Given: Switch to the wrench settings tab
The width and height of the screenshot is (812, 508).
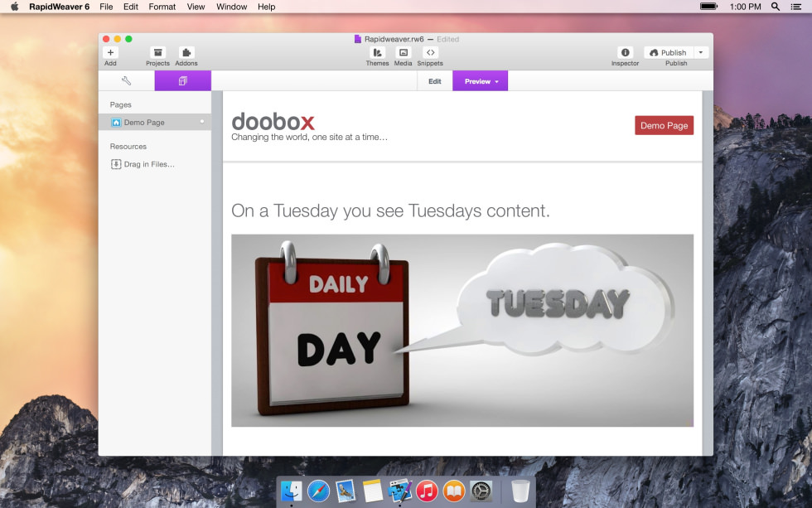Looking at the screenshot, I should (x=126, y=80).
